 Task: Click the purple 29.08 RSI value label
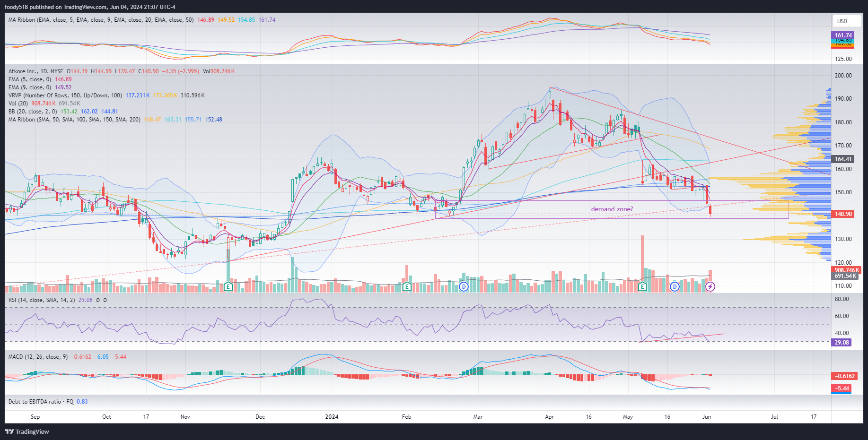pyautogui.click(x=841, y=343)
